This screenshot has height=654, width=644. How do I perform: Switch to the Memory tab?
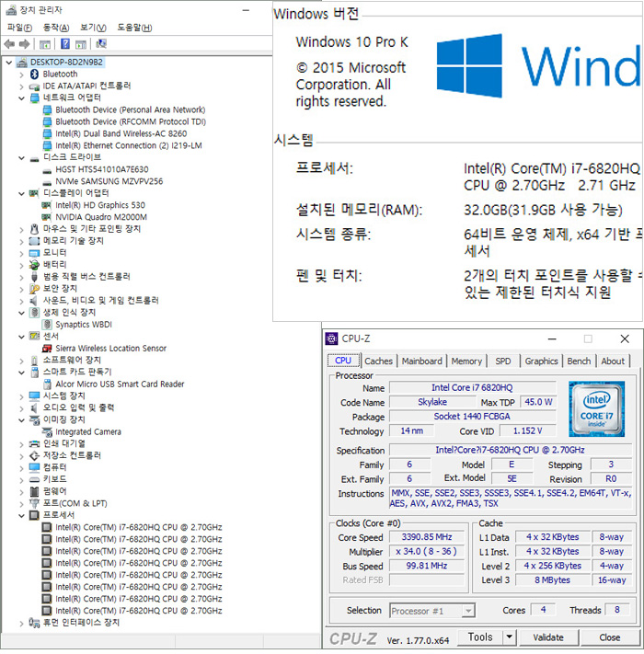point(466,361)
